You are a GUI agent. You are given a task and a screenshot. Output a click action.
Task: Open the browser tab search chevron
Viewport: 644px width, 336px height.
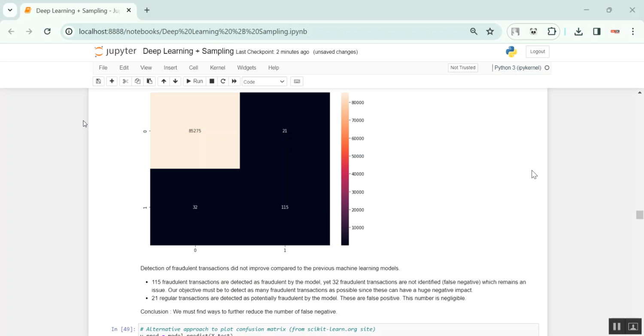(x=10, y=10)
